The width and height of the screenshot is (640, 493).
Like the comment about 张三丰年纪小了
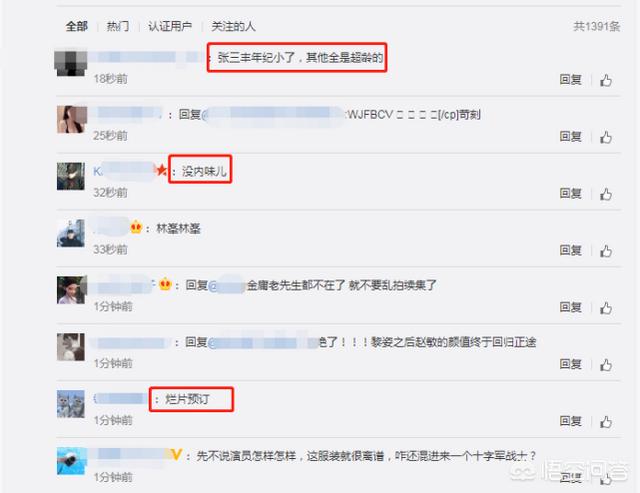pyautogui.click(x=606, y=80)
